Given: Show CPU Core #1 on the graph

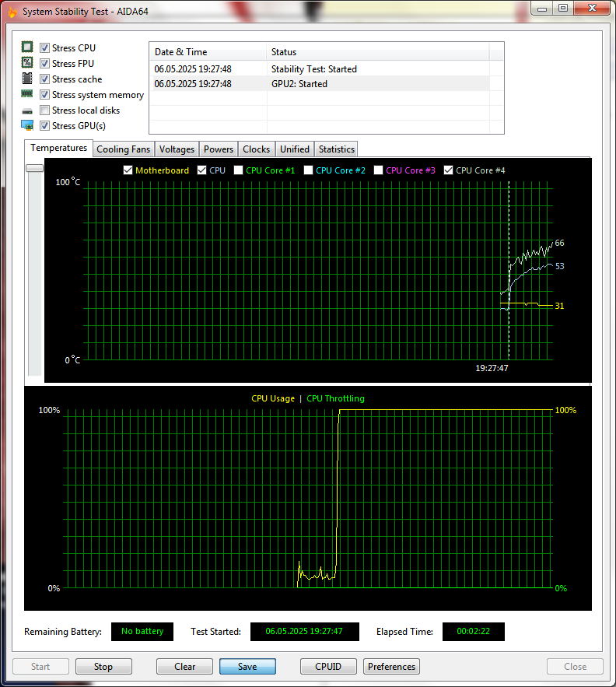Looking at the screenshot, I should click(238, 170).
